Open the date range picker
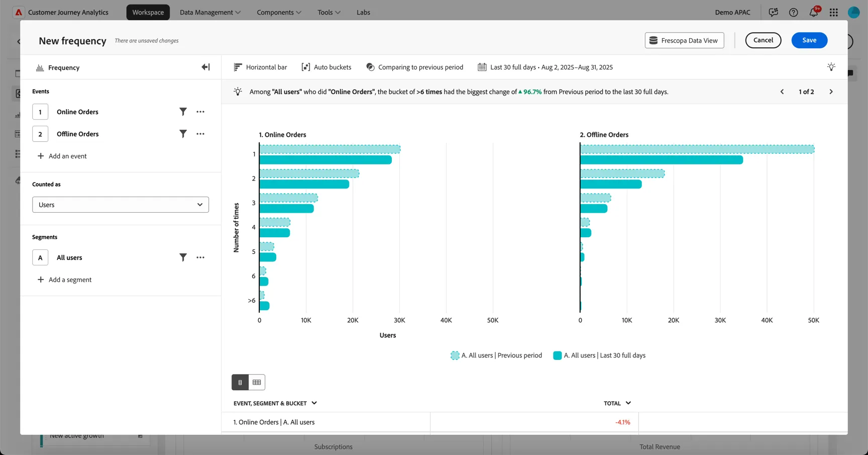This screenshot has height=455, width=868. (x=546, y=67)
